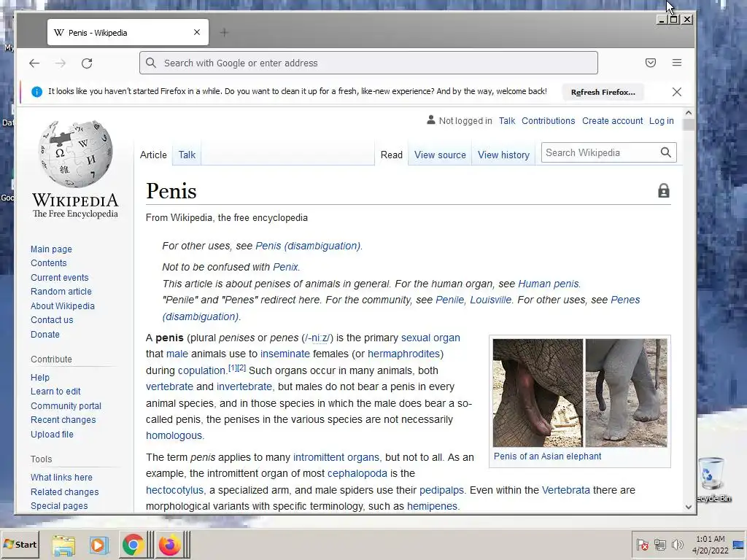Image resolution: width=747 pixels, height=560 pixels.
Task: Go back with the Firefox back arrow
Action: tap(34, 63)
